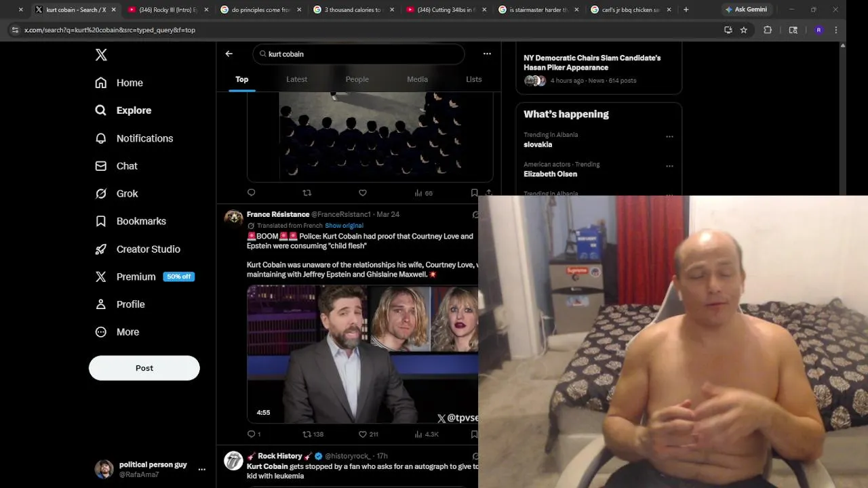The height and width of the screenshot is (488, 868).
Task: Repost the post with 66 views
Action: 307,193
